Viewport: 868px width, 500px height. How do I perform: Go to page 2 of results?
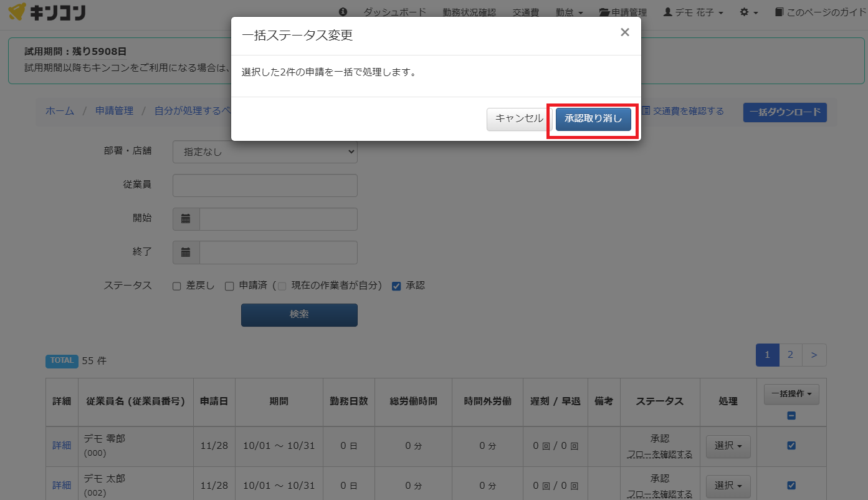pyautogui.click(x=790, y=355)
